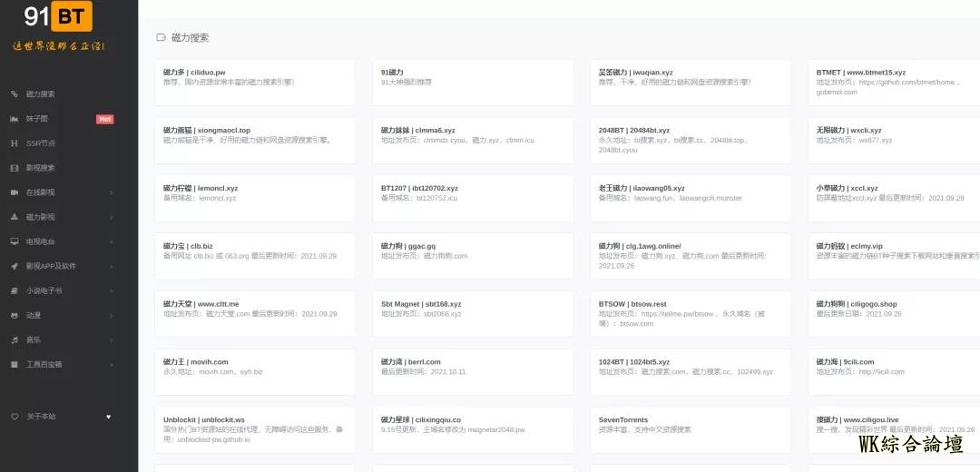Click the outlined heart icon beside 关于本站

15,417
